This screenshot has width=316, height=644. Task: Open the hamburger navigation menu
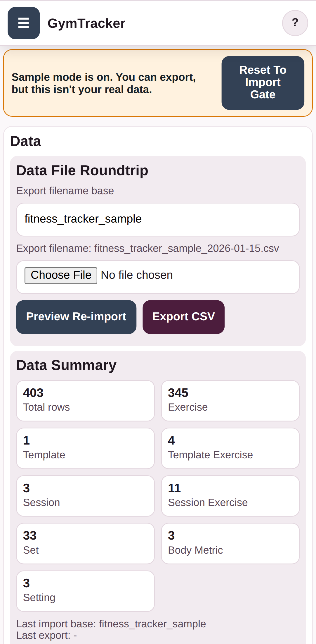click(x=24, y=23)
